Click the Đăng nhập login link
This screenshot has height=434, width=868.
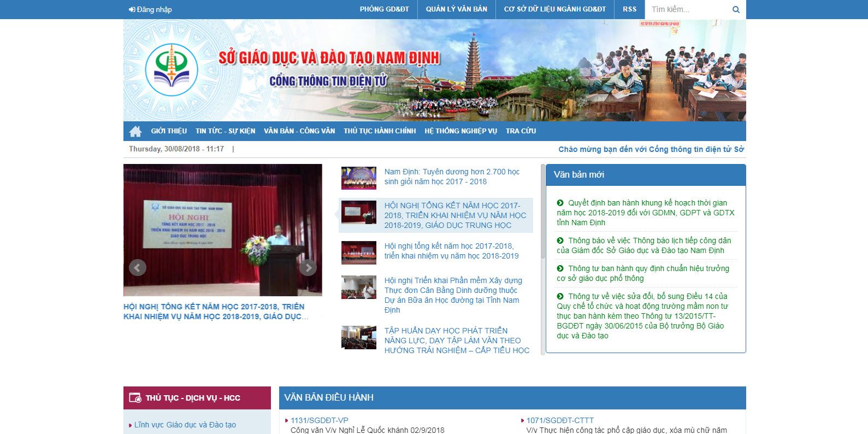(150, 9)
